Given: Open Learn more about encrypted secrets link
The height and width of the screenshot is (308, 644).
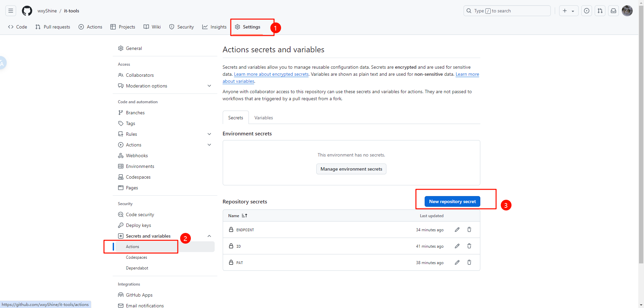Looking at the screenshot, I should point(271,74).
